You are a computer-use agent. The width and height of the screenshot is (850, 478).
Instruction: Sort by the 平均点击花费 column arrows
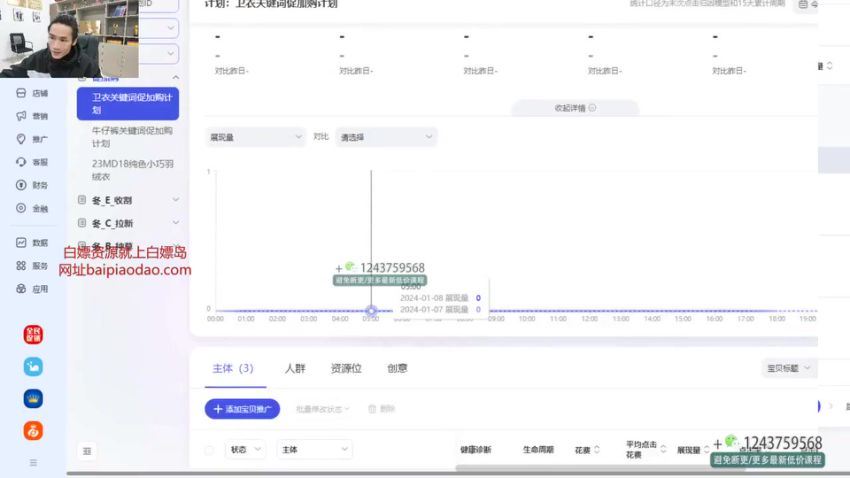click(663, 449)
